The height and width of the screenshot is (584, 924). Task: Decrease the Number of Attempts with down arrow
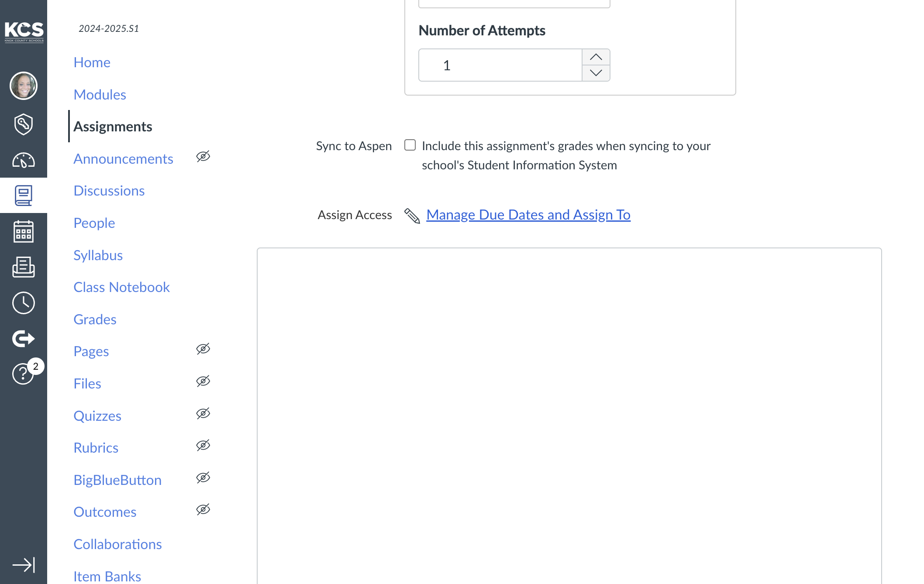point(596,73)
